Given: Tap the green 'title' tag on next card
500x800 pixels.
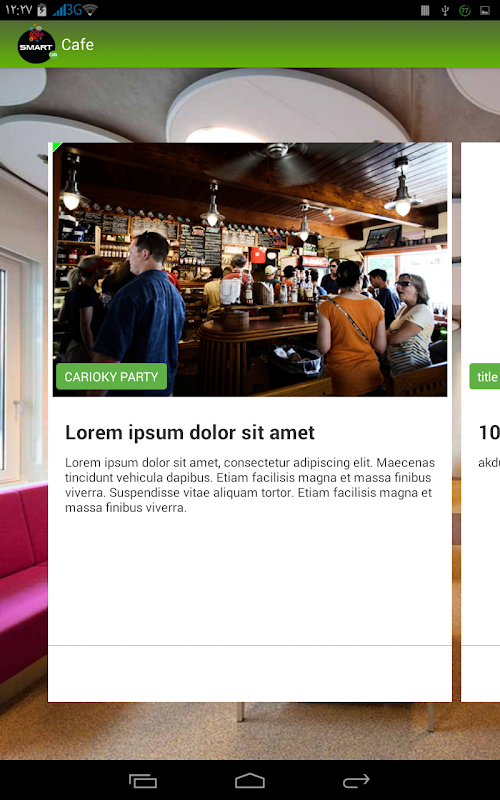Looking at the screenshot, I should (485, 377).
